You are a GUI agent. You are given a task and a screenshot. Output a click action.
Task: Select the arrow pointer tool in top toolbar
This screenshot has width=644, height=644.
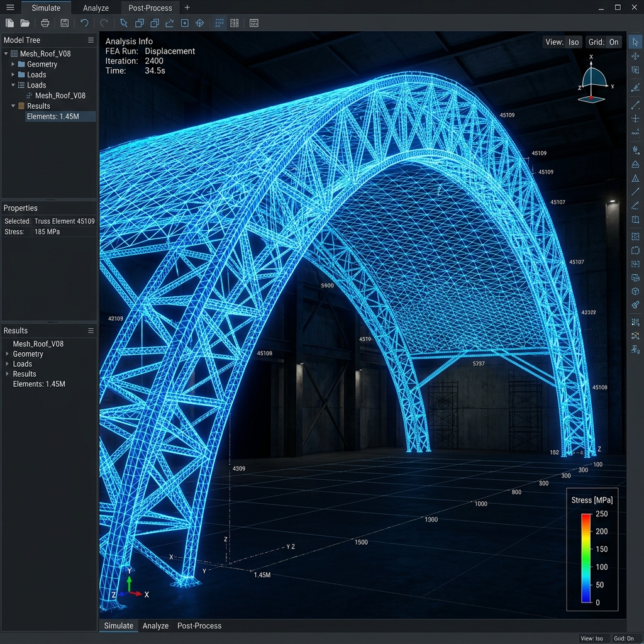pos(124,23)
